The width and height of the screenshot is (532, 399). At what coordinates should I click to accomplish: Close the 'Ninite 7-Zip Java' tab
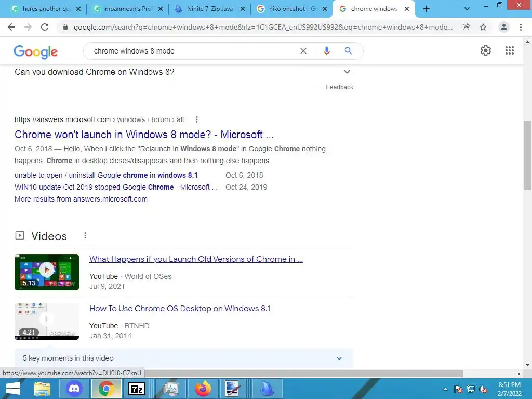click(x=243, y=9)
